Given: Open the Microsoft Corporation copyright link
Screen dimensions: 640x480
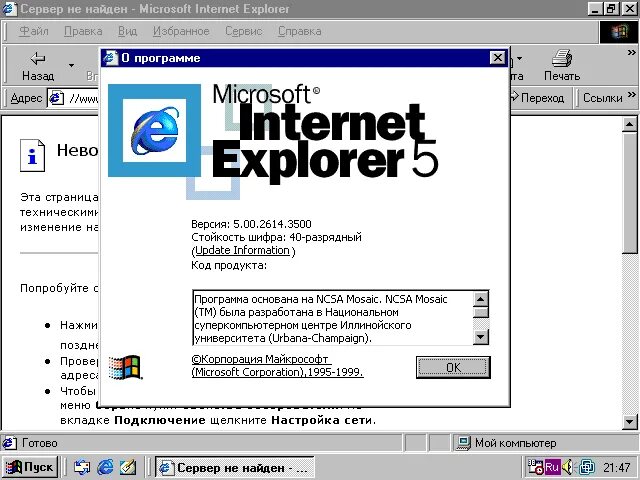Looking at the screenshot, I should click(x=277, y=366).
